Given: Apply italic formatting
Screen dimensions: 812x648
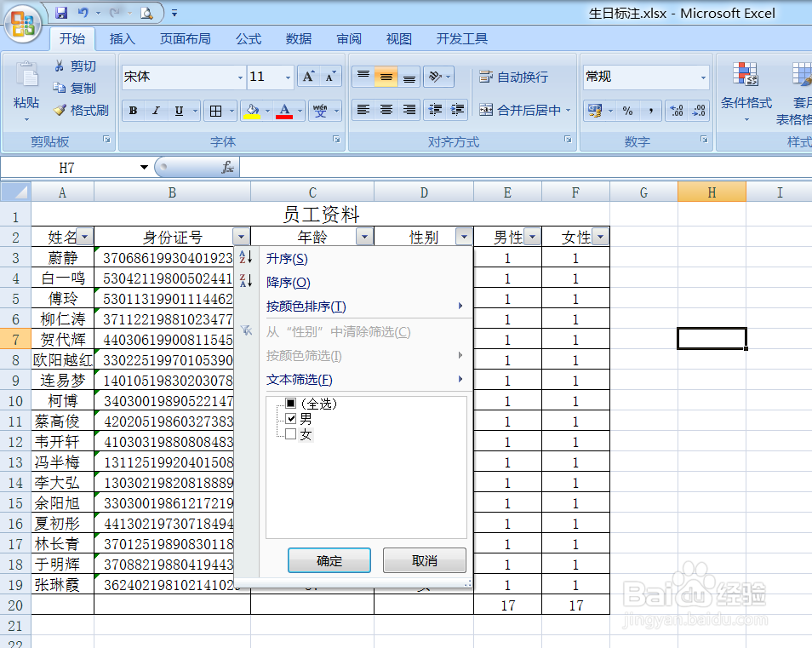Looking at the screenshot, I should click(x=156, y=111).
